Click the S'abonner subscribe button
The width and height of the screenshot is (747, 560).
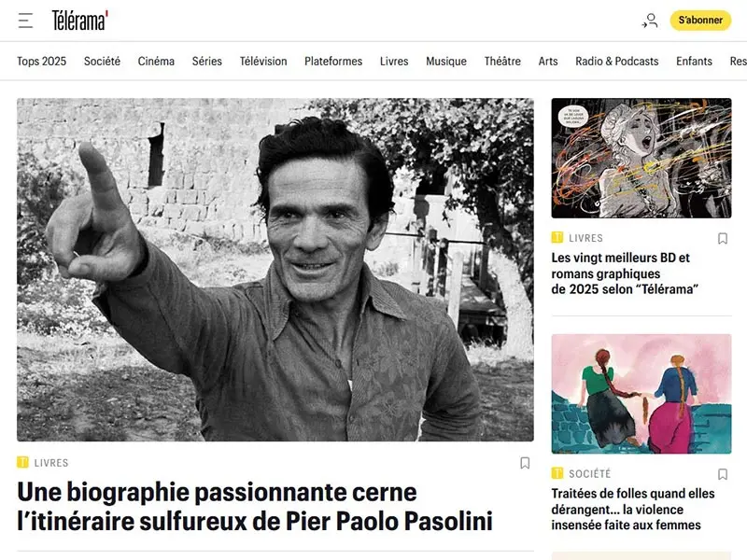tap(700, 21)
